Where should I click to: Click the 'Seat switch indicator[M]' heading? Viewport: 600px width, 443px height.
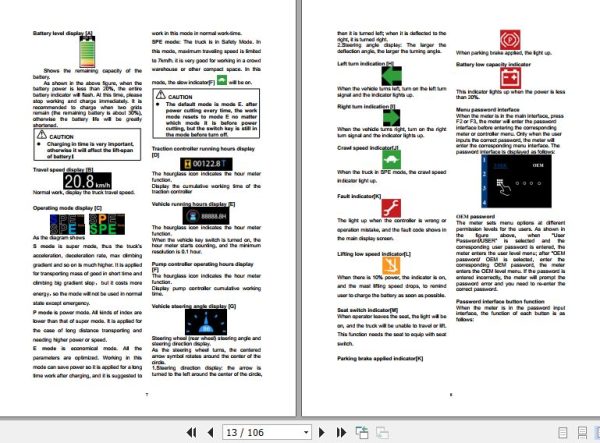tap(367, 310)
